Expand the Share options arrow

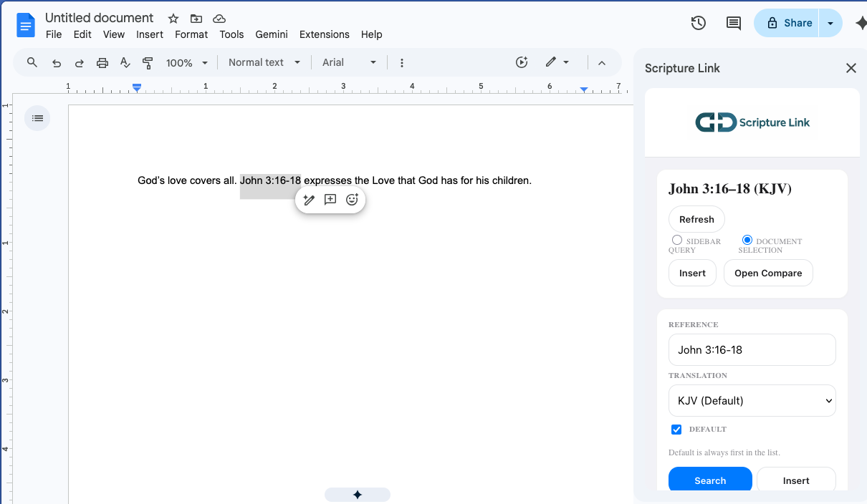click(830, 23)
